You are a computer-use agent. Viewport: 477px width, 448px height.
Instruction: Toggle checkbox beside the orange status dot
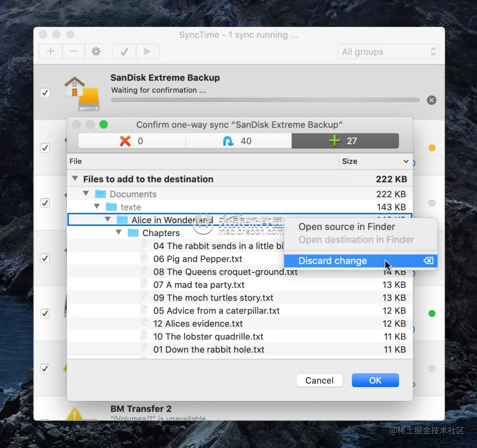[45, 148]
